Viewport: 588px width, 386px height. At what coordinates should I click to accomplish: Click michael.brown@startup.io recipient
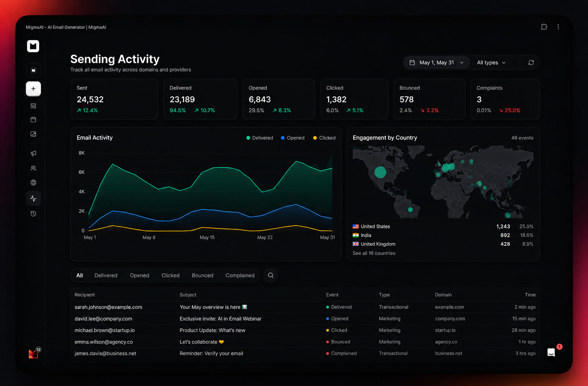click(104, 330)
